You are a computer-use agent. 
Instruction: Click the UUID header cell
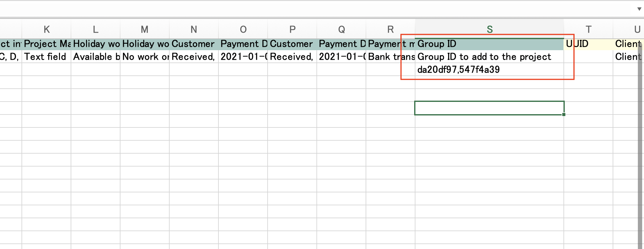pos(588,44)
